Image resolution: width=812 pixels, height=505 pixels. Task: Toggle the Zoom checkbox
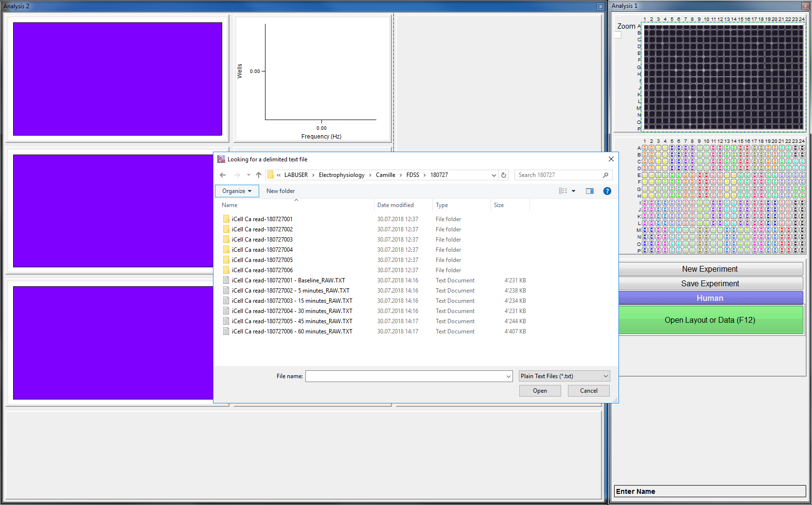(618, 35)
